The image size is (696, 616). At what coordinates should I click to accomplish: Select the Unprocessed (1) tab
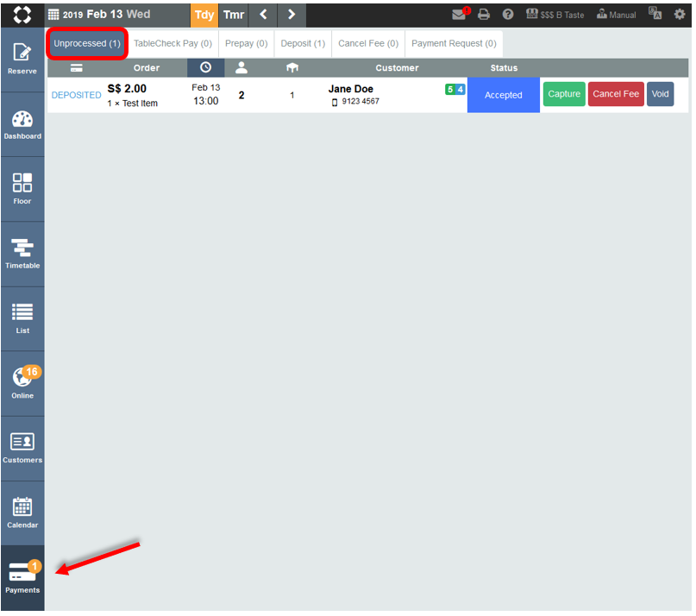click(x=87, y=43)
